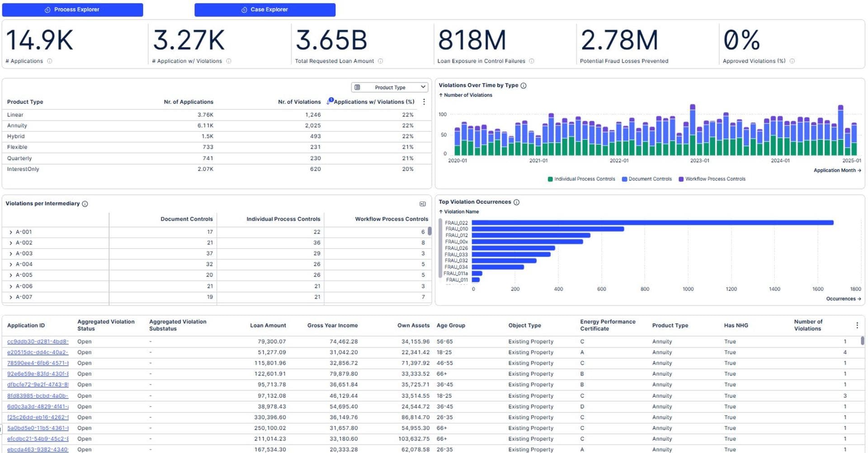Image resolution: width=868 pixels, height=453 pixels.
Task: Click info icon next to Top Violation Occurrences
Action: [517, 202]
